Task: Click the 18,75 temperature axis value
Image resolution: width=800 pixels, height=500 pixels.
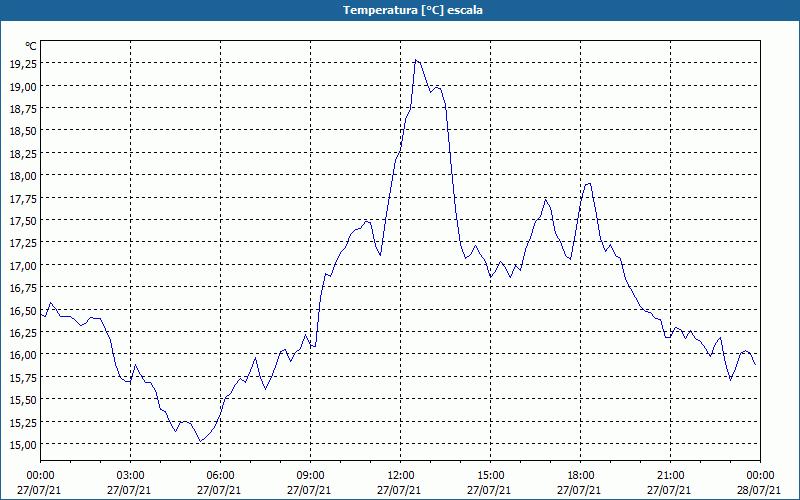Action: click(23, 109)
